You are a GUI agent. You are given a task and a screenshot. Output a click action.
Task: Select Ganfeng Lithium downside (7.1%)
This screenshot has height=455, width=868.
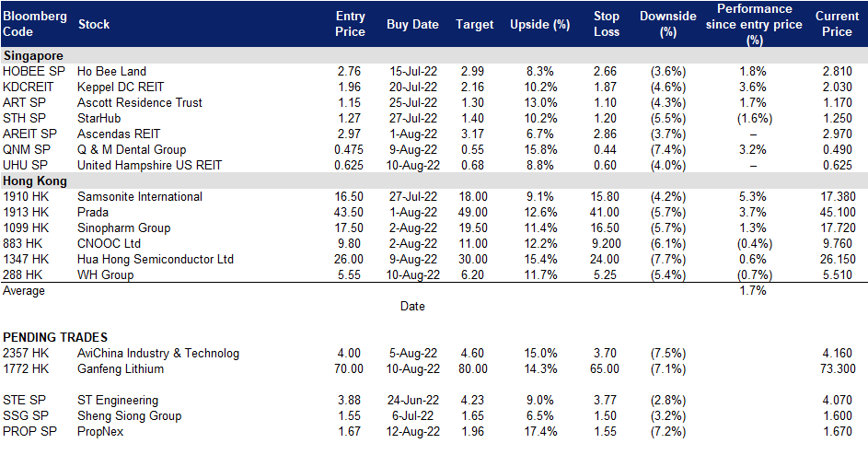coord(668,369)
